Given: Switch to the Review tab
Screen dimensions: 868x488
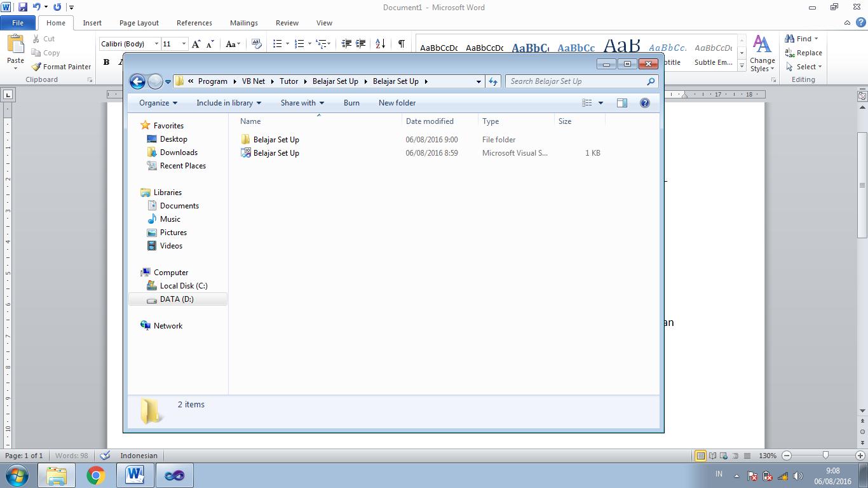Looking at the screenshot, I should pos(287,23).
